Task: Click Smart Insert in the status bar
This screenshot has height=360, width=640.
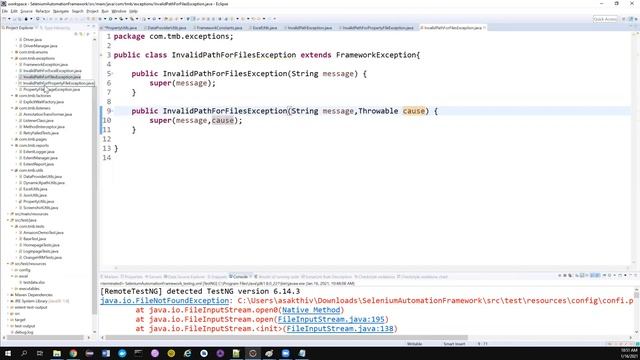Action: point(454,344)
